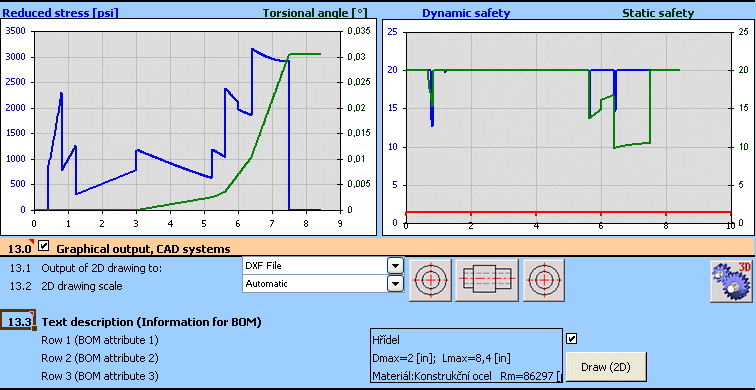
Task: Click the left side-view drawing icon
Action: pos(430,280)
